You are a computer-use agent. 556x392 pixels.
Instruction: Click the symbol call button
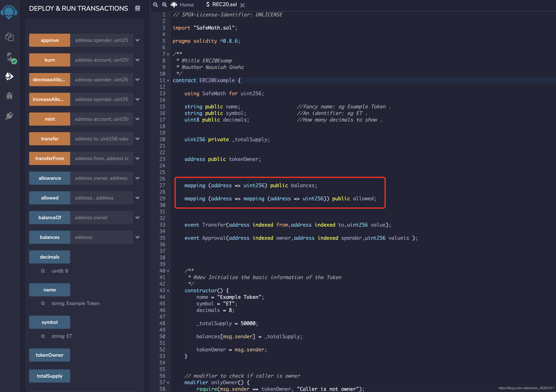(x=50, y=322)
